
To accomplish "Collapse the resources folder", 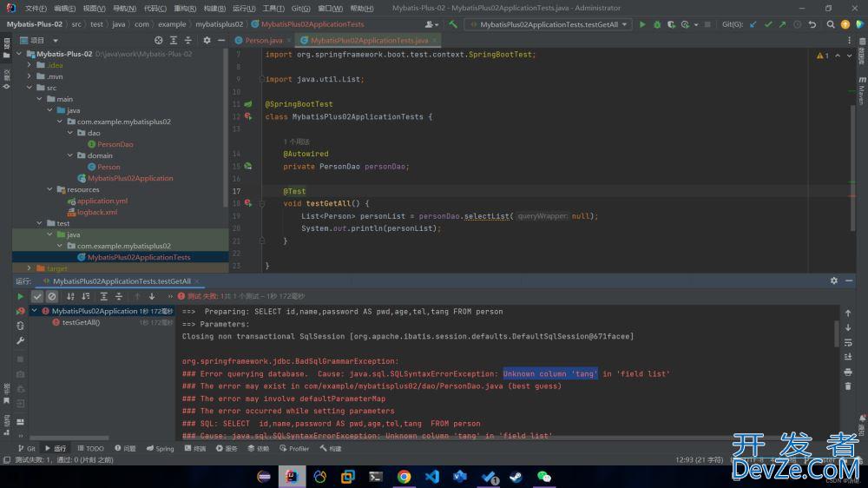I will tap(49, 189).
